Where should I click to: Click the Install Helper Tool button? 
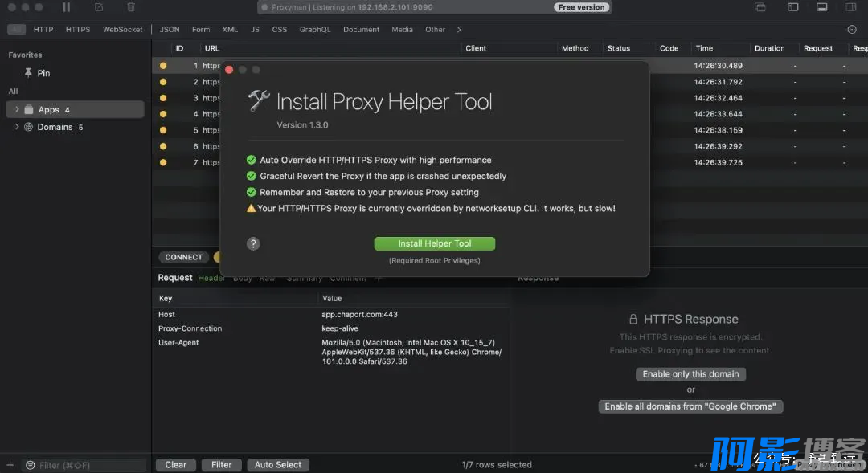(x=434, y=243)
